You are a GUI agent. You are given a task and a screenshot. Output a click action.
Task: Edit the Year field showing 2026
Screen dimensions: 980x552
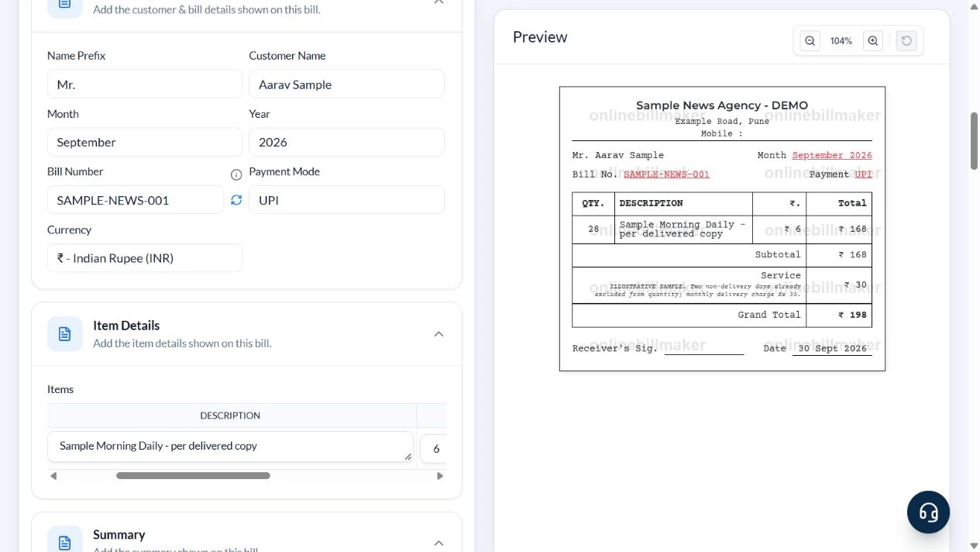pyautogui.click(x=346, y=142)
